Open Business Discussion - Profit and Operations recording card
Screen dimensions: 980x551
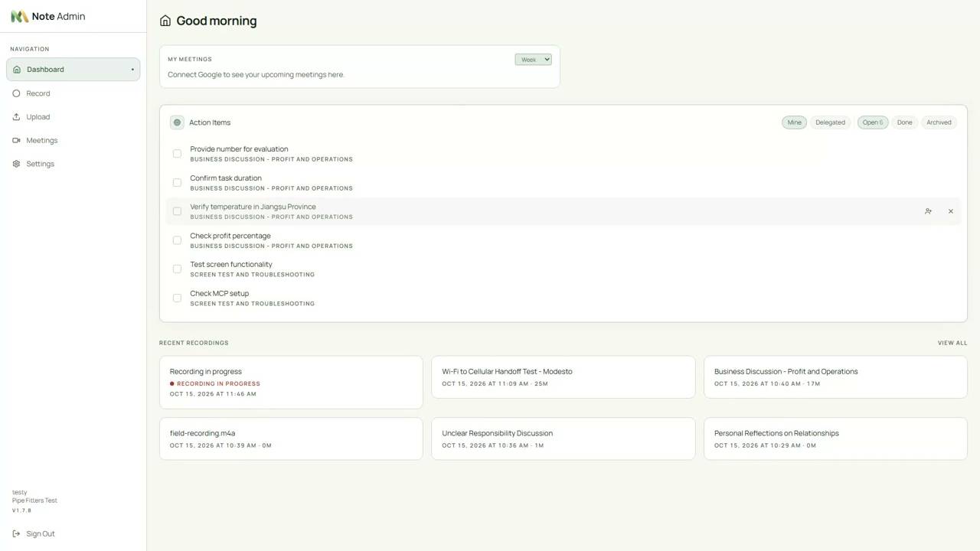coord(835,377)
